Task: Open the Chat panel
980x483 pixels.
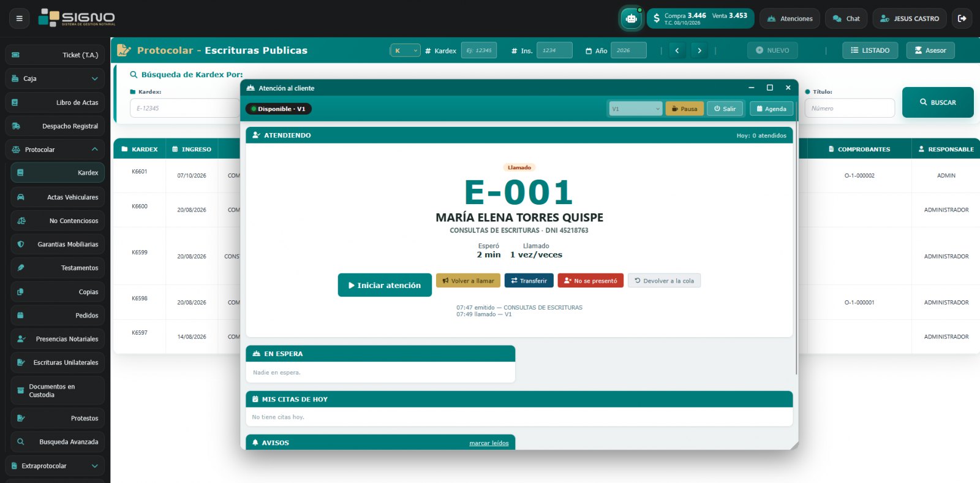Action: pos(846,18)
